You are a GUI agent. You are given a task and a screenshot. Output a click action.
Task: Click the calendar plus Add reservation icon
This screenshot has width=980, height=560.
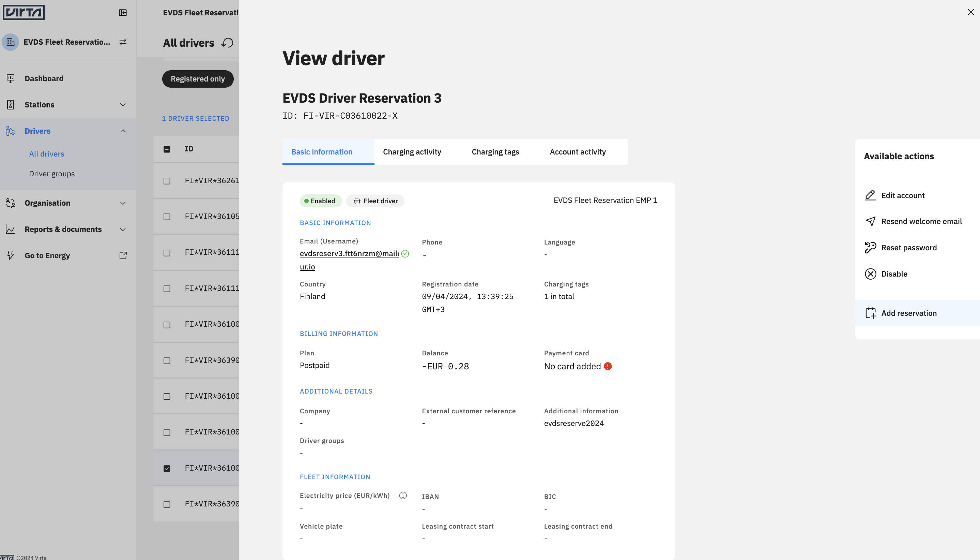click(871, 313)
